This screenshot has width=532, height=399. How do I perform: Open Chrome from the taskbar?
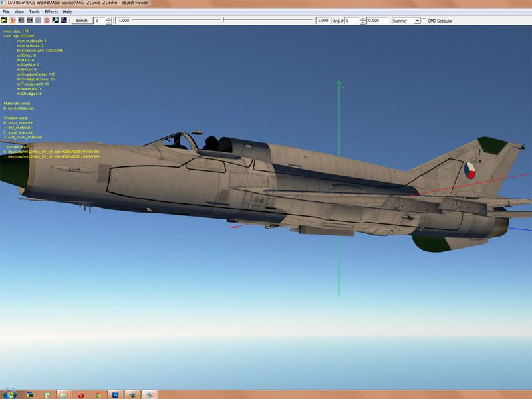click(x=98, y=394)
